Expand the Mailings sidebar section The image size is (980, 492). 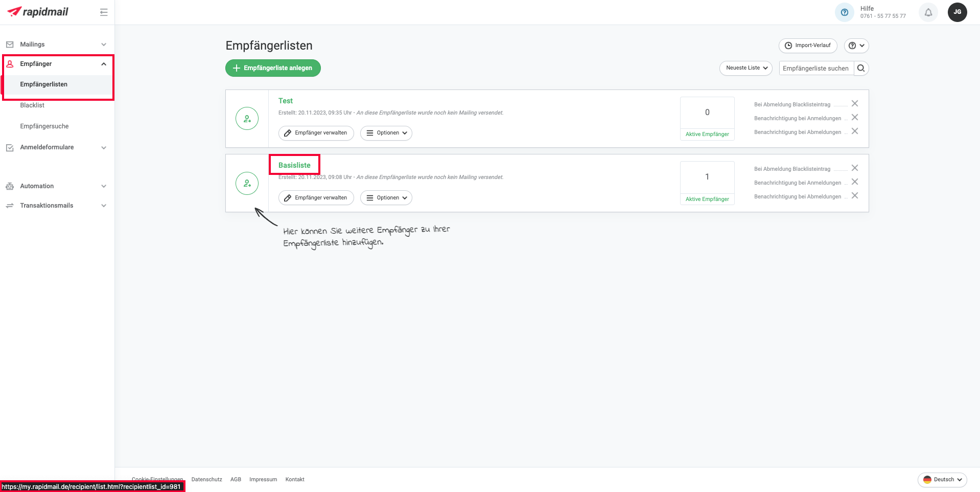[x=56, y=44]
